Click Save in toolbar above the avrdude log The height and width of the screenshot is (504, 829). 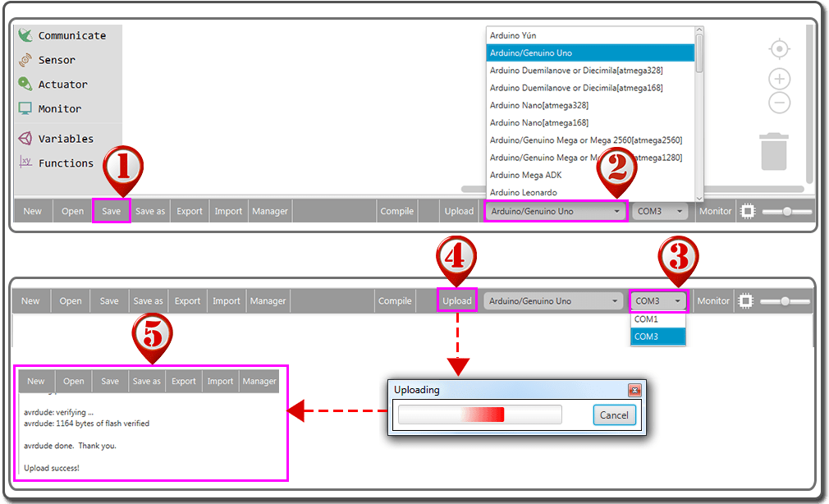pyautogui.click(x=110, y=382)
